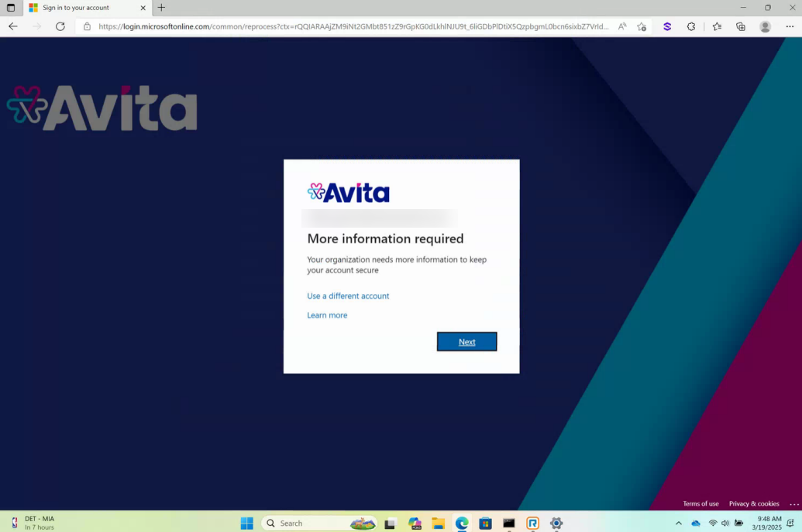Open Task View on taskbar

[x=391, y=523]
